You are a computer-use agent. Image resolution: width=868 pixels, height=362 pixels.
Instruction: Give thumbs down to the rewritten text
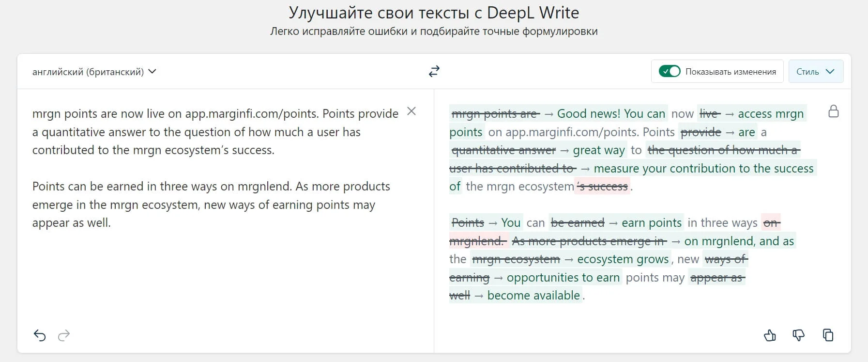point(799,335)
